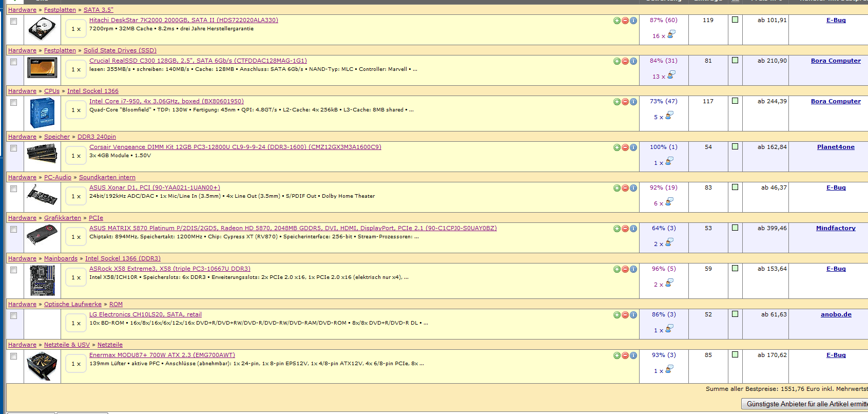Open the 64% (3) rating link

point(664,228)
